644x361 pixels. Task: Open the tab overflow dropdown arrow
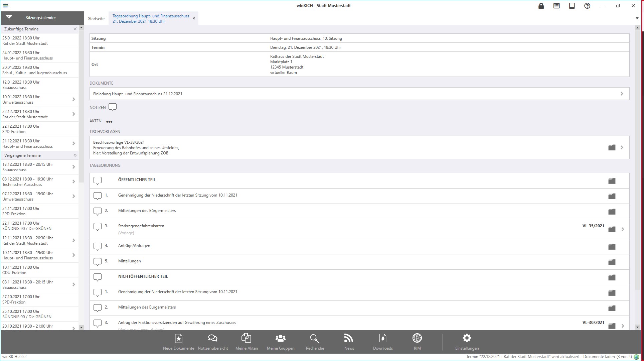pos(637,18)
